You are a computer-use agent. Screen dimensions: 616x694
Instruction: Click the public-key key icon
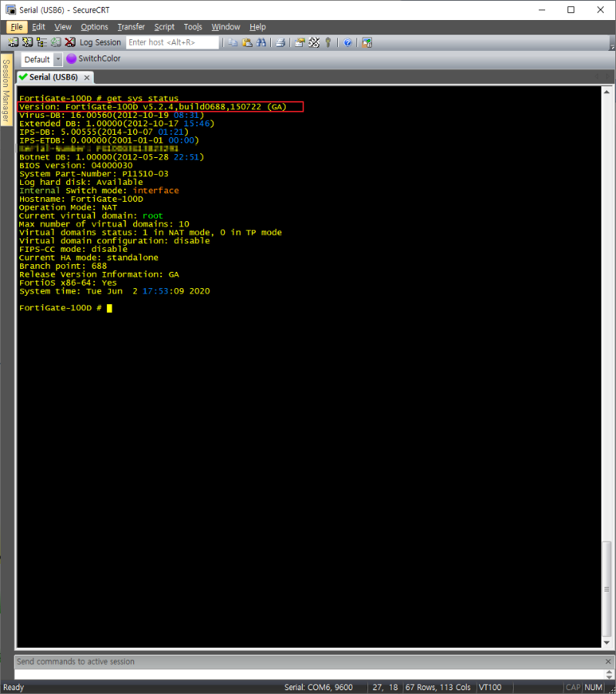328,42
